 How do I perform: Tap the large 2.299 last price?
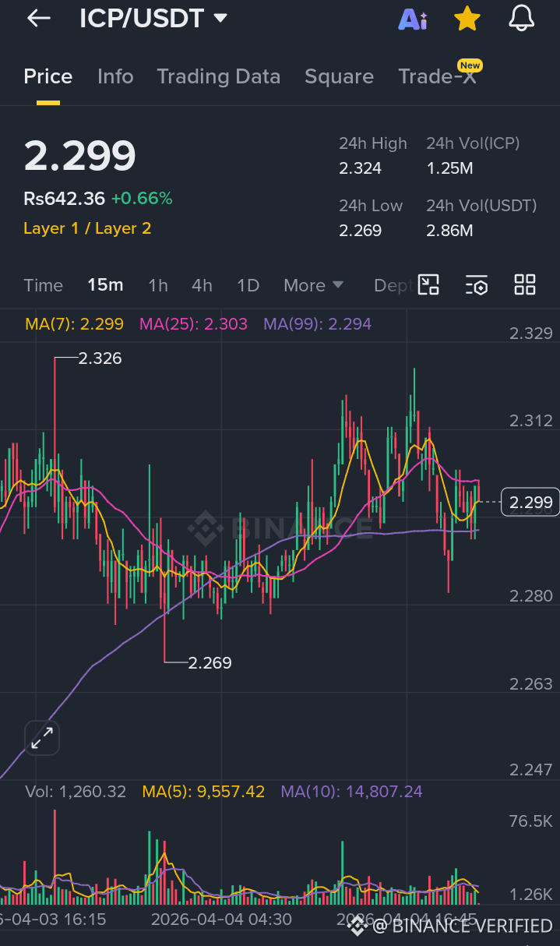(x=79, y=156)
